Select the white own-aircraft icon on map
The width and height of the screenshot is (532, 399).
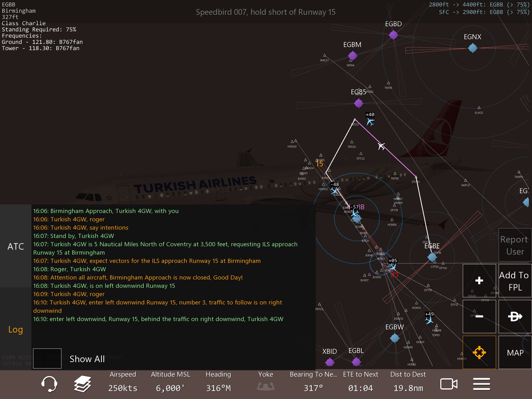(381, 146)
